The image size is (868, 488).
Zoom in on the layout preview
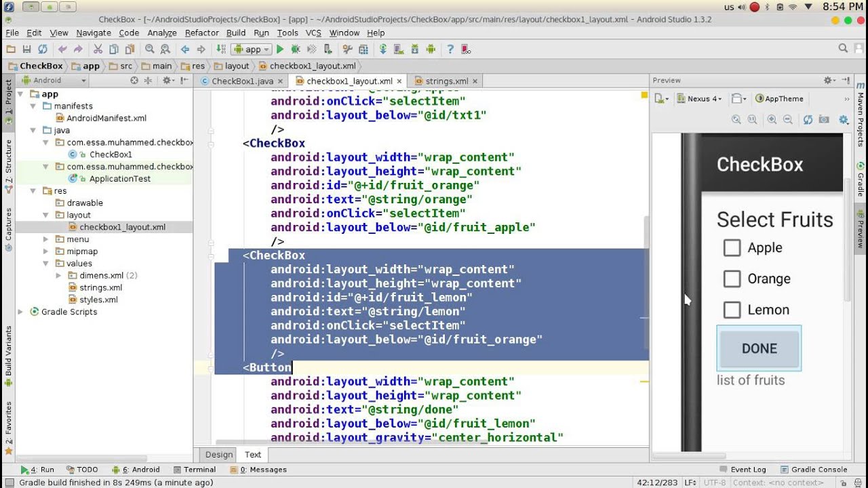click(772, 119)
